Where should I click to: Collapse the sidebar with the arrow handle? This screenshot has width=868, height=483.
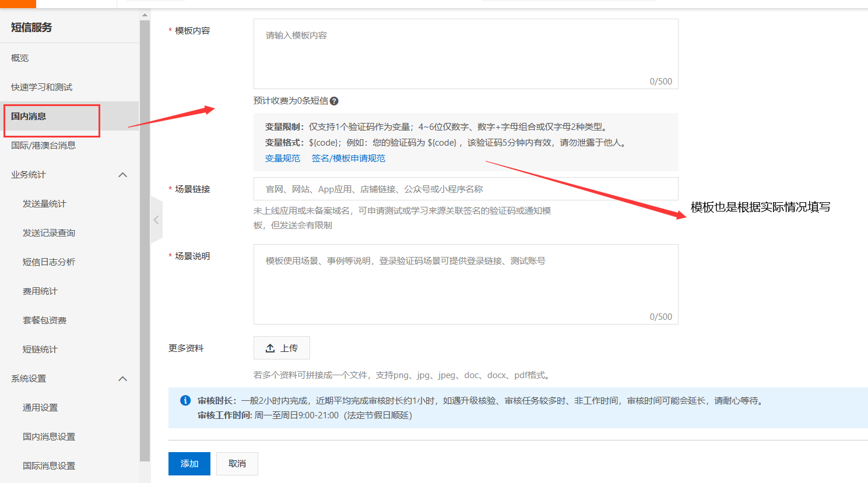coord(156,220)
